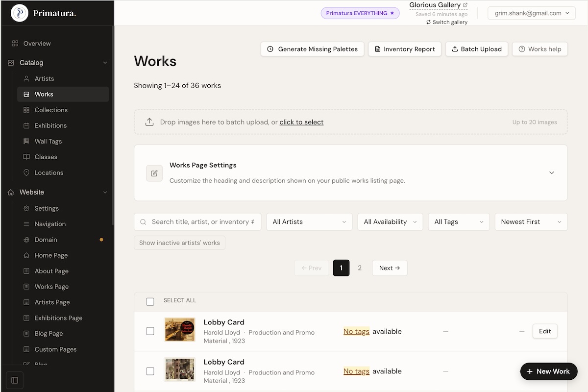Click the Collections grid icon
Image resolution: width=588 pixels, height=392 pixels.
26,110
